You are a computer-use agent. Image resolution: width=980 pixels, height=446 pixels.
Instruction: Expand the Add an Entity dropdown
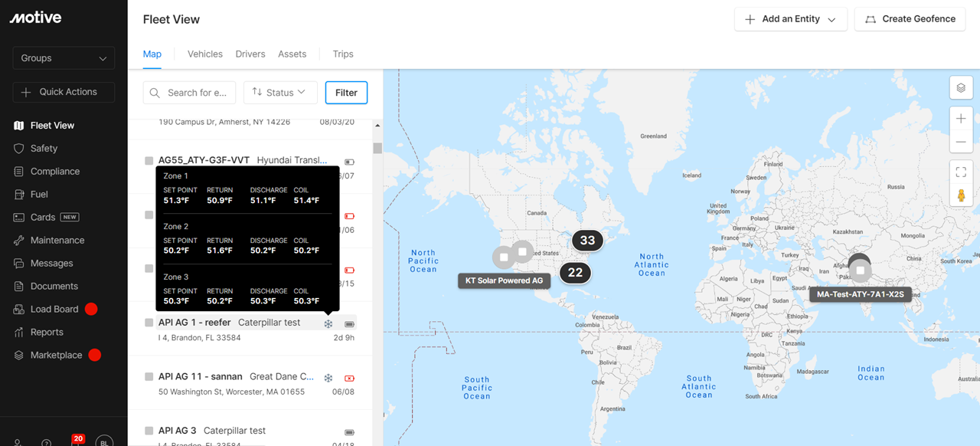791,19
